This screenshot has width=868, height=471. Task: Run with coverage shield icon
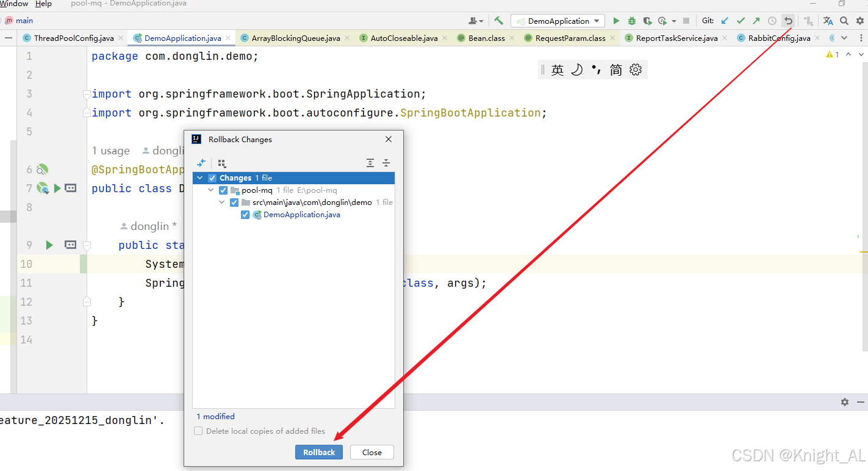[x=648, y=21]
